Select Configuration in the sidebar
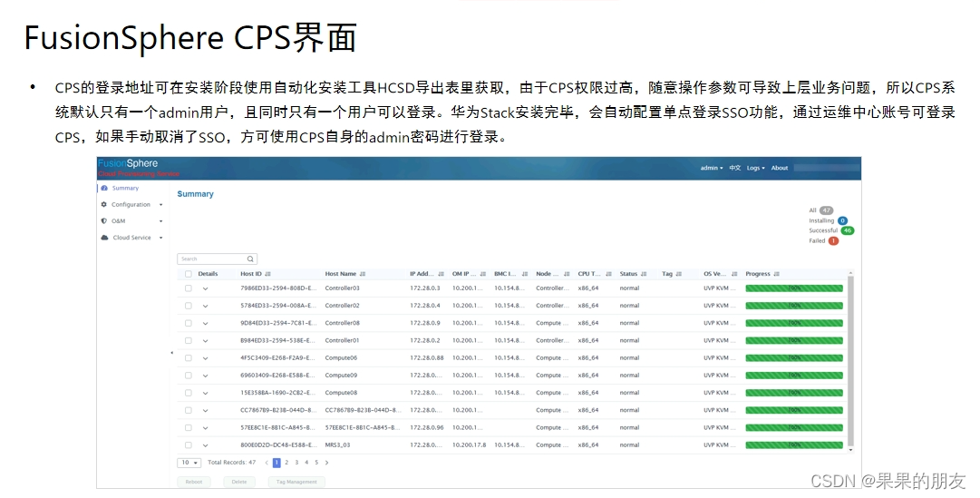Viewport: 980px width, 498px height. coord(131,205)
